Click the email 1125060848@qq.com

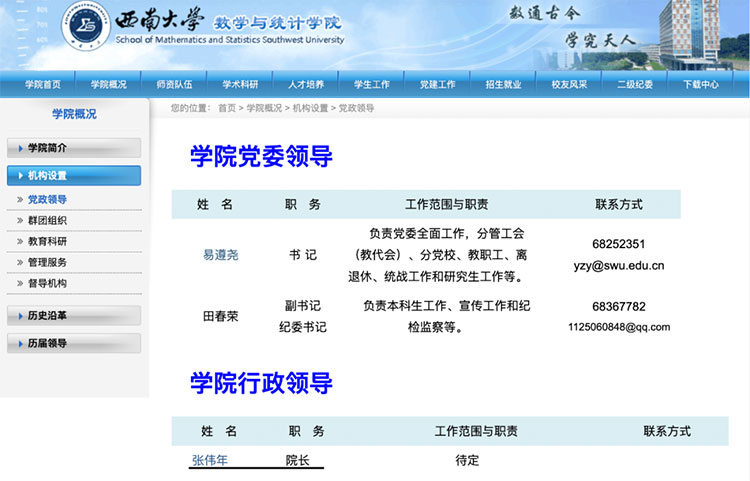coord(619,327)
